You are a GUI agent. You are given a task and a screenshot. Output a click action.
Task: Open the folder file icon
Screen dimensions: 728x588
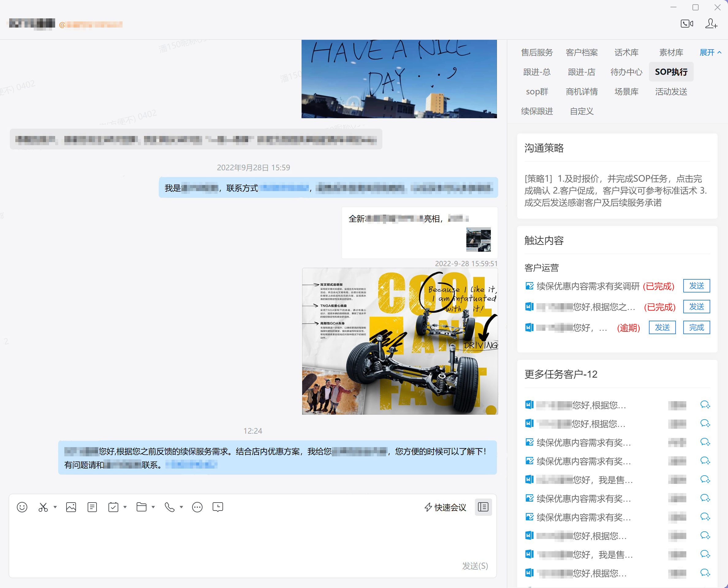141,507
